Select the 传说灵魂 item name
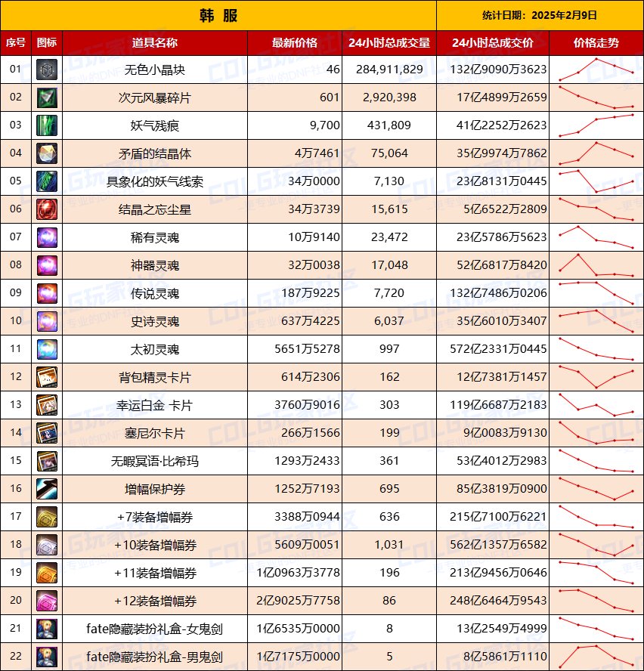644x671 pixels. point(155,293)
